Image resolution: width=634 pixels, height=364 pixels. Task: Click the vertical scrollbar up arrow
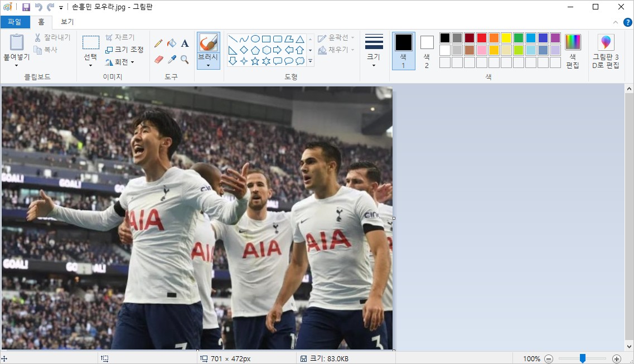[x=629, y=89]
